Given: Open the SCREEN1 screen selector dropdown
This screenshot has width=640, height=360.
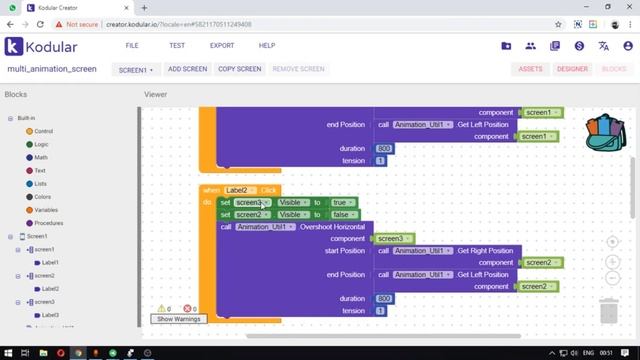Looking at the screenshot, I should coord(136,70).
